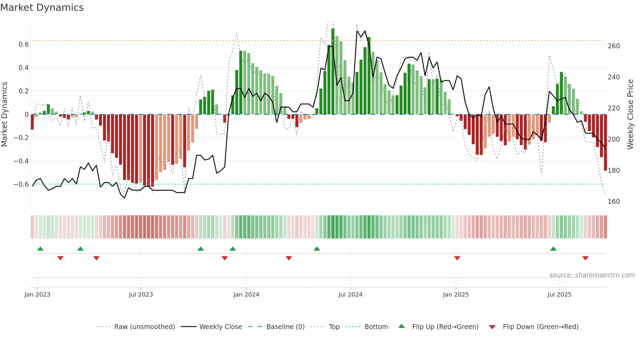Click the Flip Down triangle around November 2023

225,258
